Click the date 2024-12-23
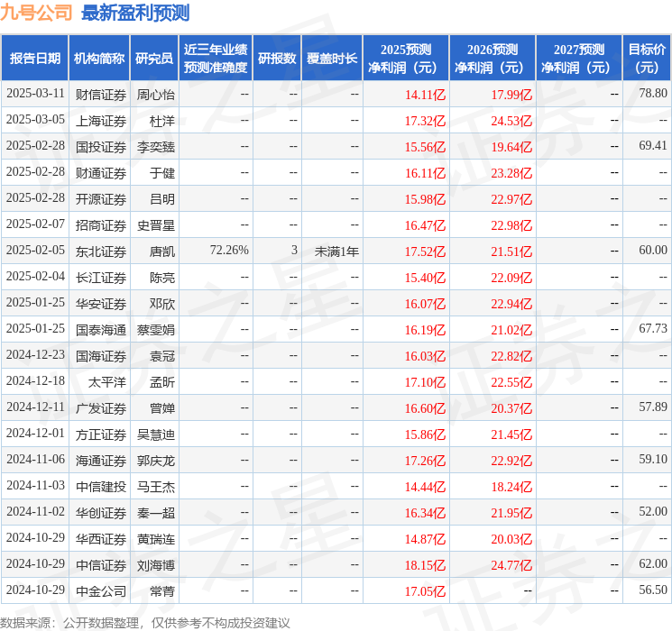This screenshot has width=672, height=631. tap(35, 354)
